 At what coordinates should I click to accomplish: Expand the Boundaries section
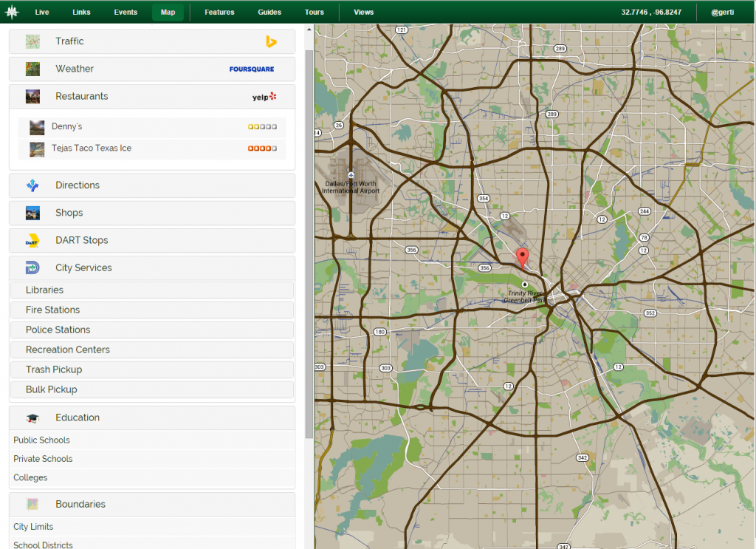click(80, 504)
